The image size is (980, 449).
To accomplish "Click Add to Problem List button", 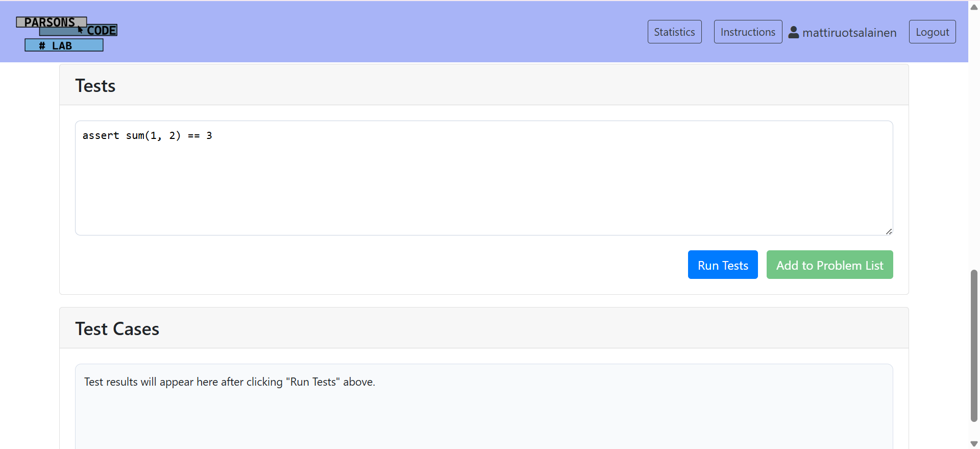I will 829,265.
